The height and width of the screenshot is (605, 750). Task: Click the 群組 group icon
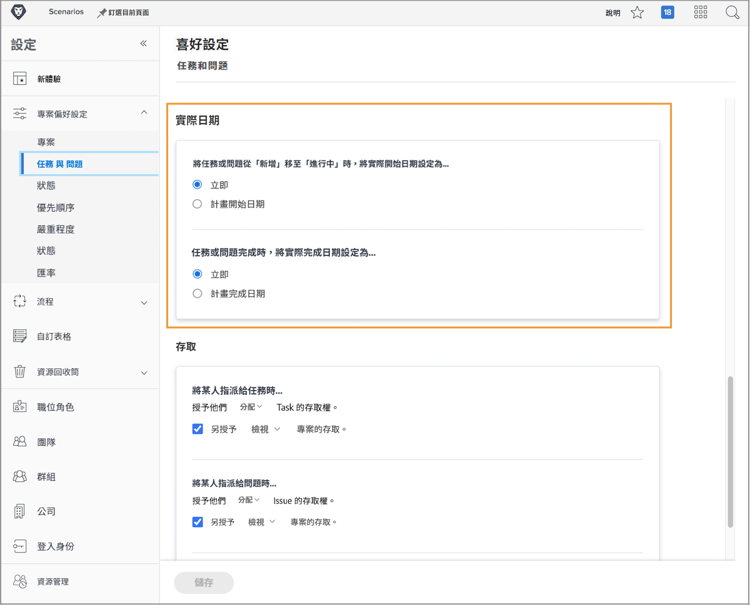tap(20, 476)
